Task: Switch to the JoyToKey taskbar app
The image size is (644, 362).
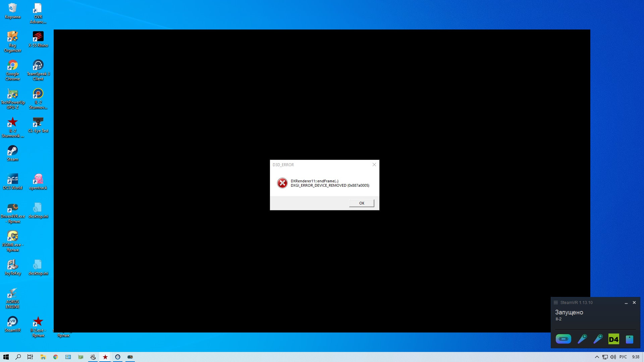Action: (93, 357)
